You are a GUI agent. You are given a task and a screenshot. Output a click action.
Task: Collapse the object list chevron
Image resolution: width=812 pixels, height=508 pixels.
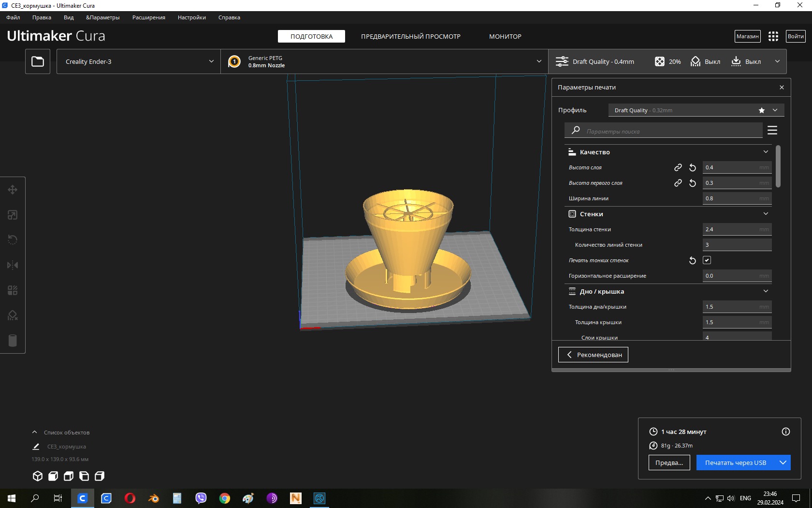coord(34,432)
